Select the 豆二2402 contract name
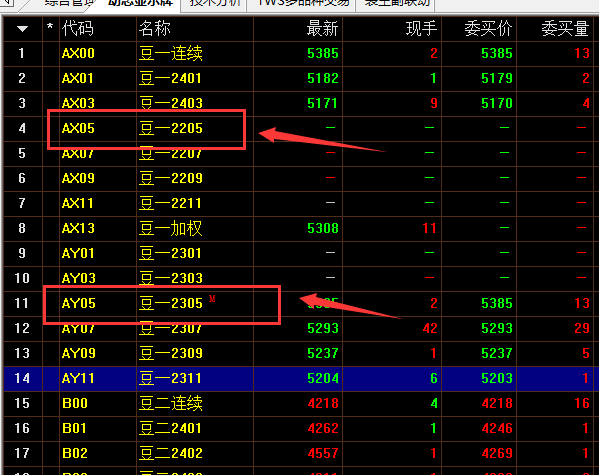This screenshot has height=475, width=599. click(x=170, y=453)
